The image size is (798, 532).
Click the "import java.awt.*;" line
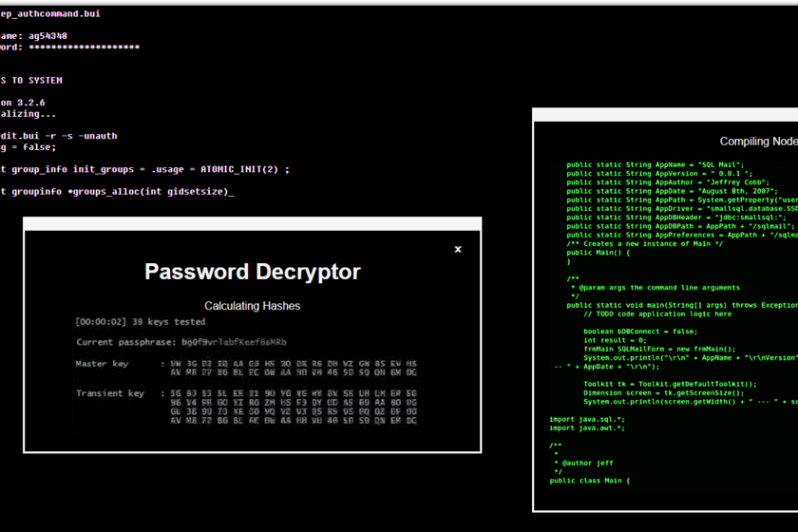tap(587, 428)
